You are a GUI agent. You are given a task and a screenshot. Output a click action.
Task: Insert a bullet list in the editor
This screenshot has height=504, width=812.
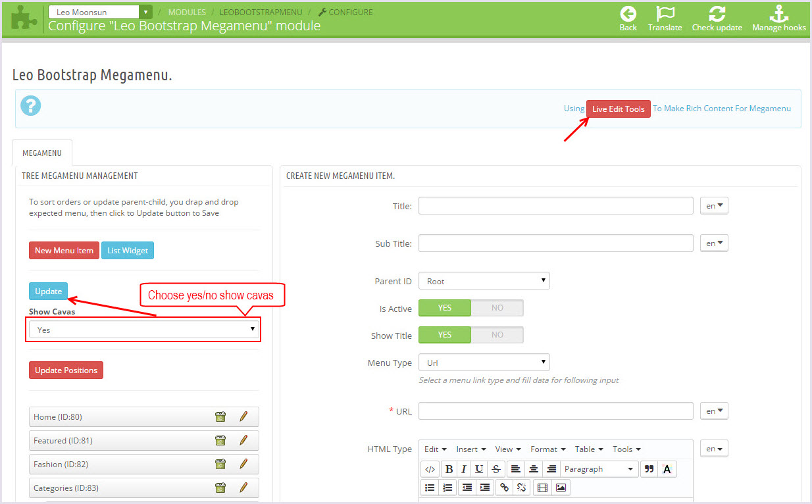click(x=430, y=488)
